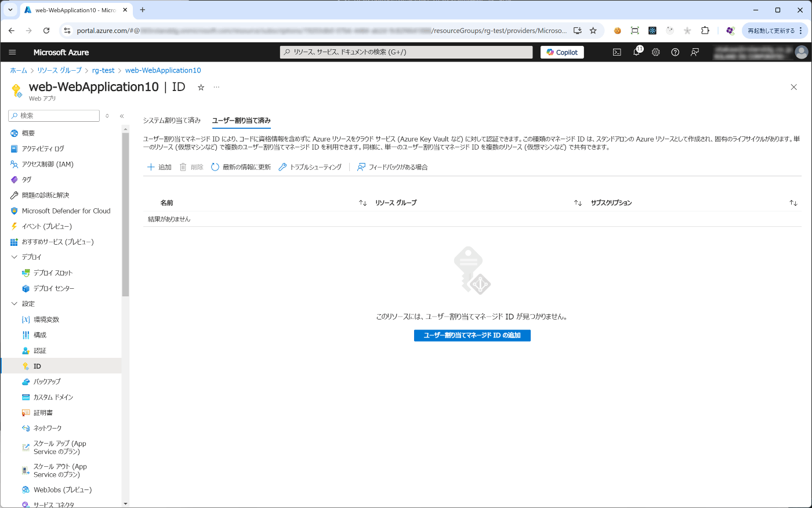Open the Azure portal hamburger menu
This screenshot has width=812, height=508.
pyautogui.click(x=12, y=52)
